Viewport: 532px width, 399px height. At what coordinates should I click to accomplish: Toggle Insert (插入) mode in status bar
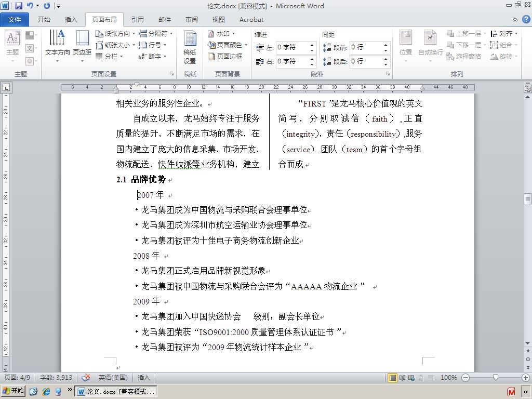pos(143,377)
